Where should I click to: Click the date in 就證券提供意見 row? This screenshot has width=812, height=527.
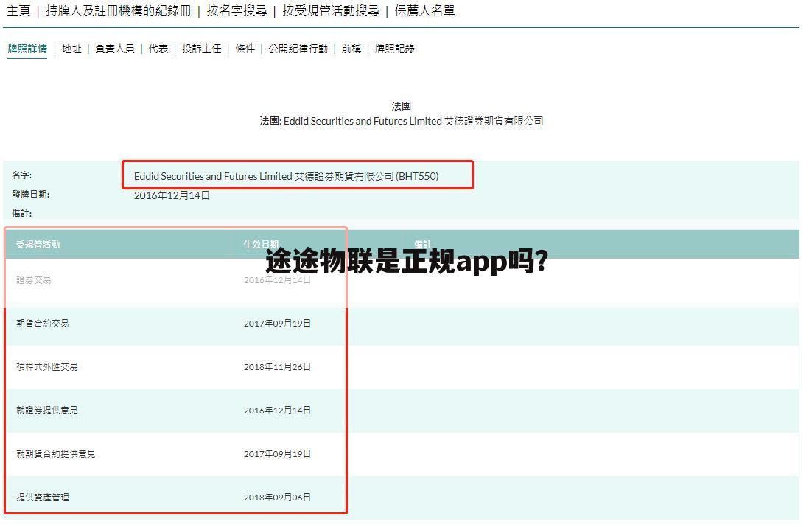[278, 411]
